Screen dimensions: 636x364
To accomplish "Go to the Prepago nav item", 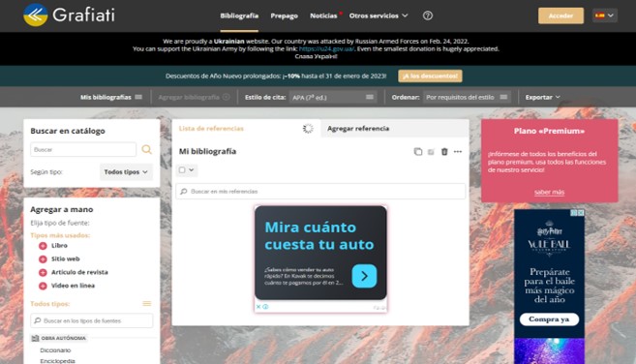I will 284,15.
